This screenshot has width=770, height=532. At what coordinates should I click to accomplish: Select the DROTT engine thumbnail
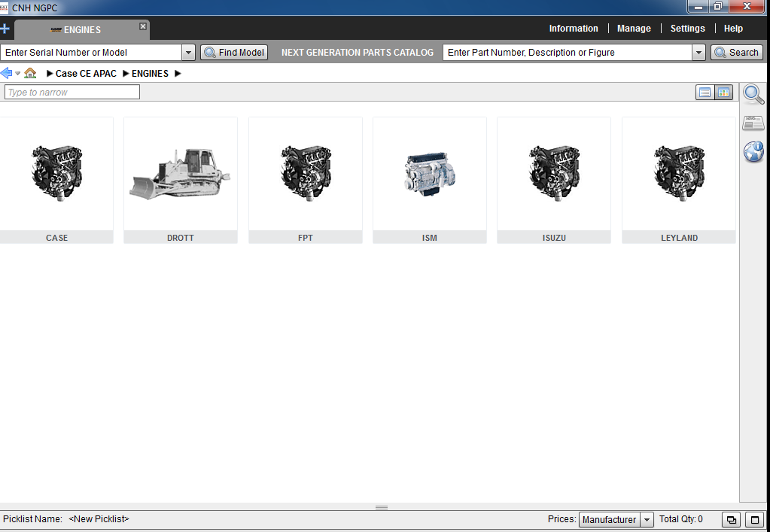[180, 173]
